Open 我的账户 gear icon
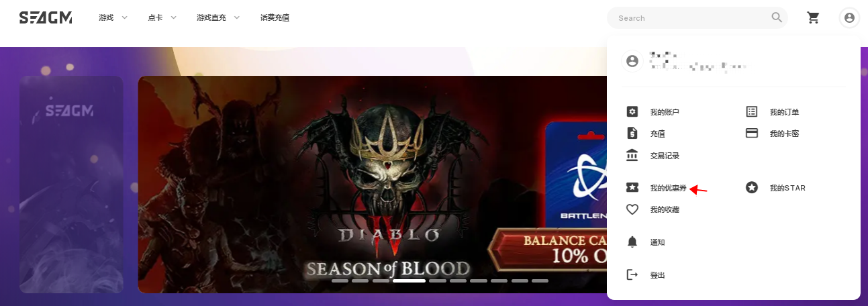Screen dimensions: 868x306 tap(632, 112)
